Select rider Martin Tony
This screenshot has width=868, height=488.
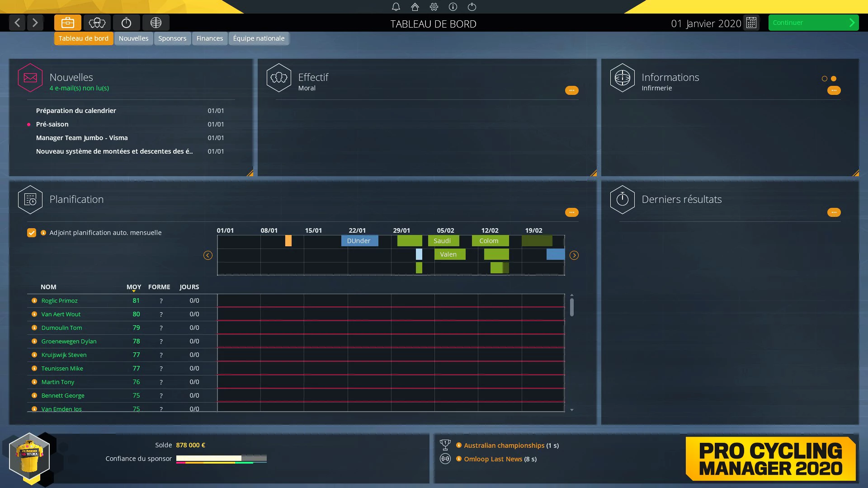57,382
